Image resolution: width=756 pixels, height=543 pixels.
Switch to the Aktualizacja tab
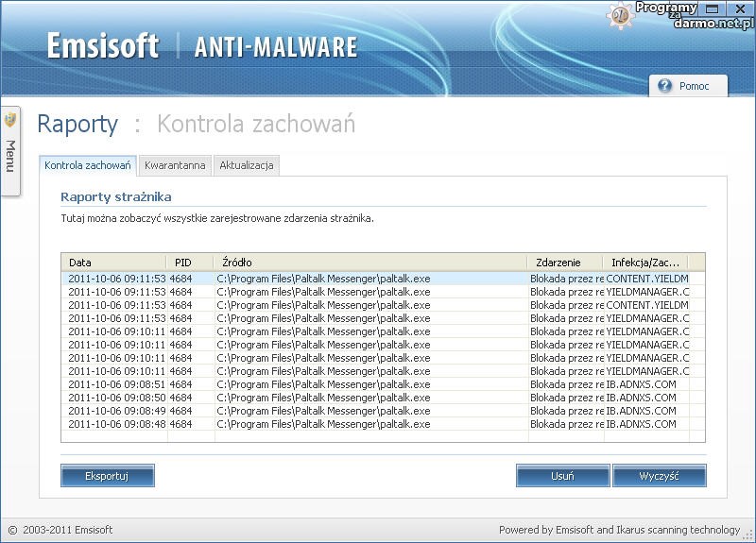click(x=246, y=165)
